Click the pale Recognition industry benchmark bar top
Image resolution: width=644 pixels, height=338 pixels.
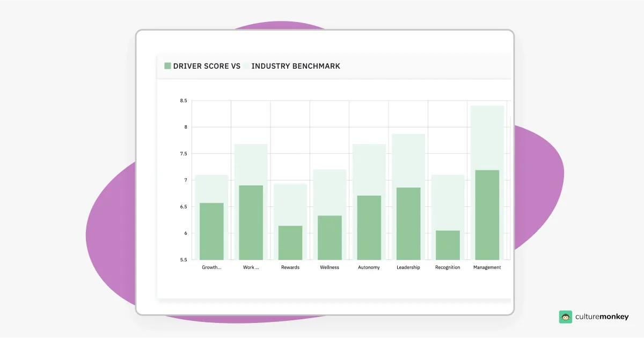pos(448,202)
